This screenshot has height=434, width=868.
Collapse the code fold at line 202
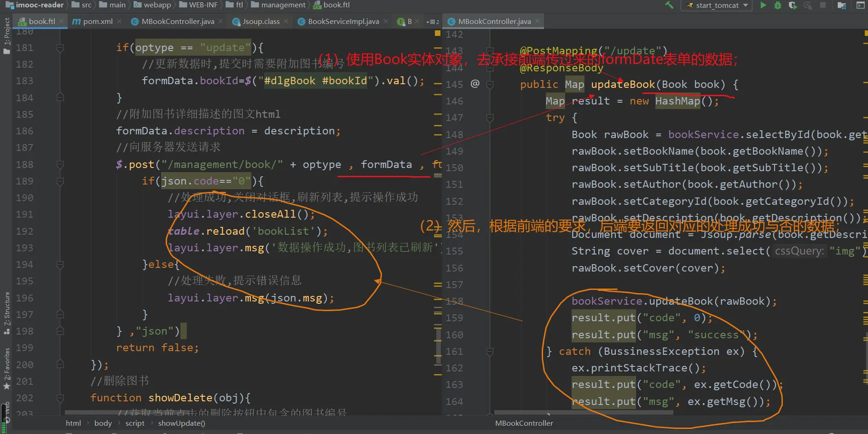[60, 398]
